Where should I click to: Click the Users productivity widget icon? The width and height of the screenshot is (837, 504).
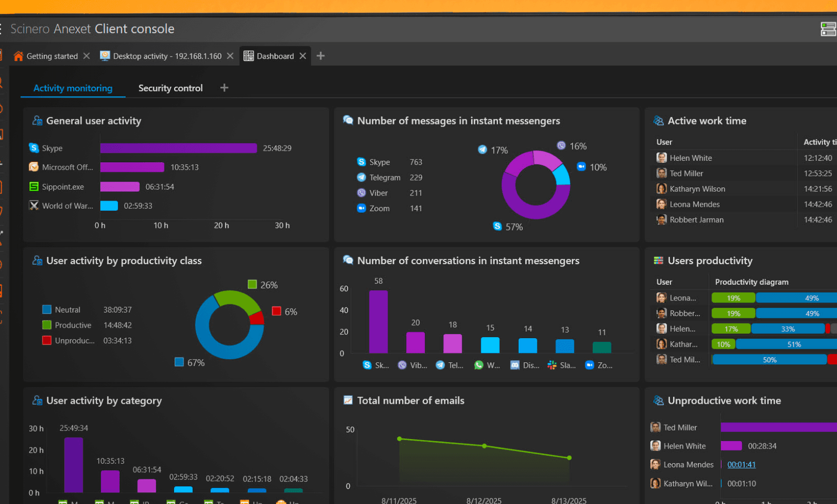[x=659, y=260]
